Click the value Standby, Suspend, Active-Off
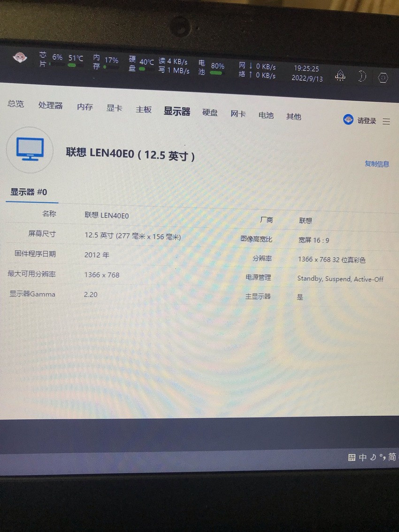399x532 pixels. [x=340, y=279]
